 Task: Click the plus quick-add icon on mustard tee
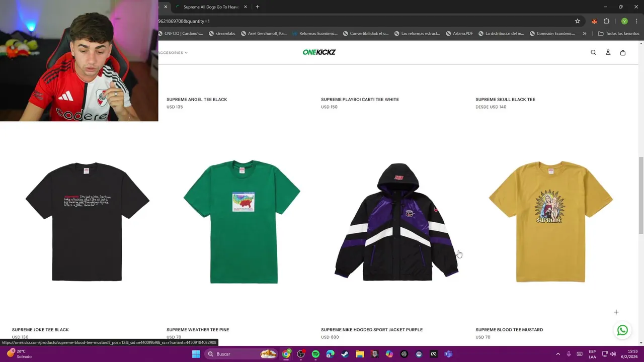[x=616, y=312]
